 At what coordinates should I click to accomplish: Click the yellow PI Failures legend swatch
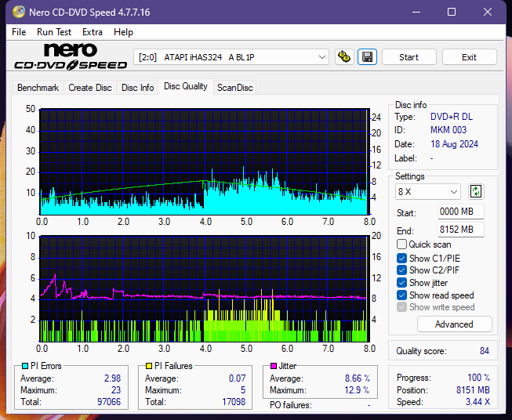click(149, 366)
